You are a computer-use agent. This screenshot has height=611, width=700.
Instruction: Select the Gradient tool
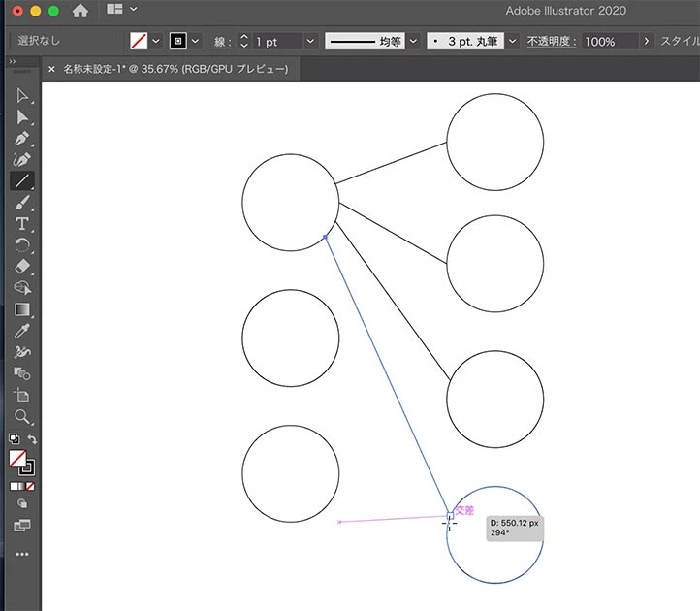point(22,309)
